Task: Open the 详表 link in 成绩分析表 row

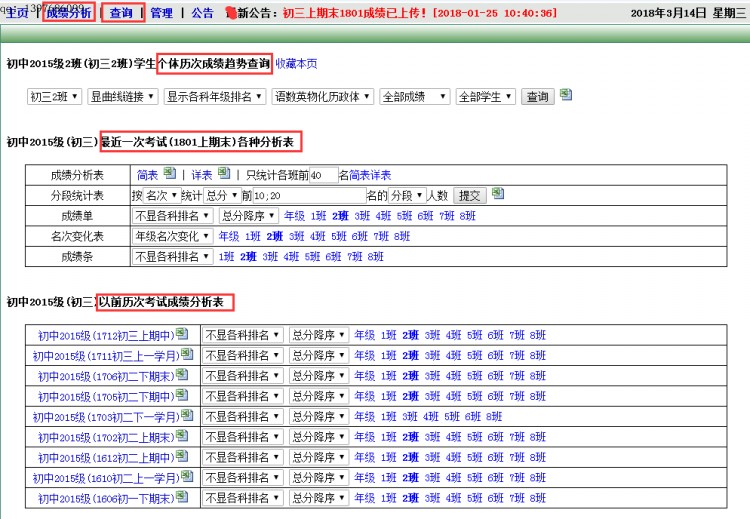Action: (x=201, y=175)
